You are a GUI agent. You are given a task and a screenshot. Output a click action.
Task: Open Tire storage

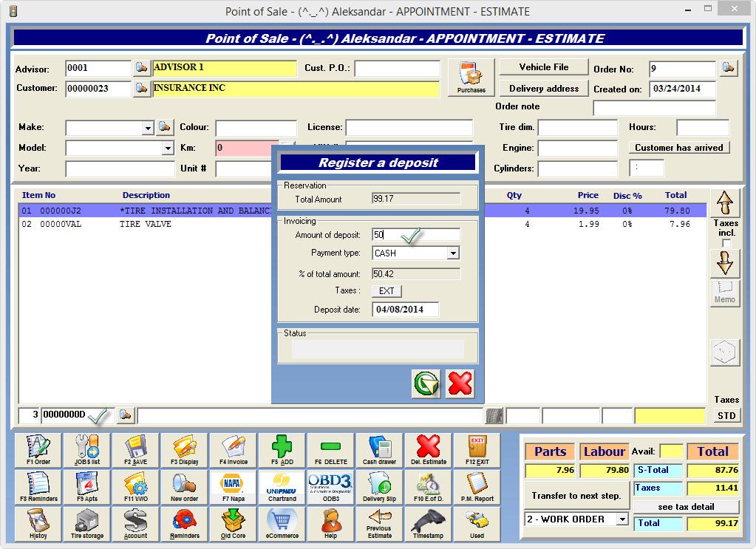click(x=86, y=524)
